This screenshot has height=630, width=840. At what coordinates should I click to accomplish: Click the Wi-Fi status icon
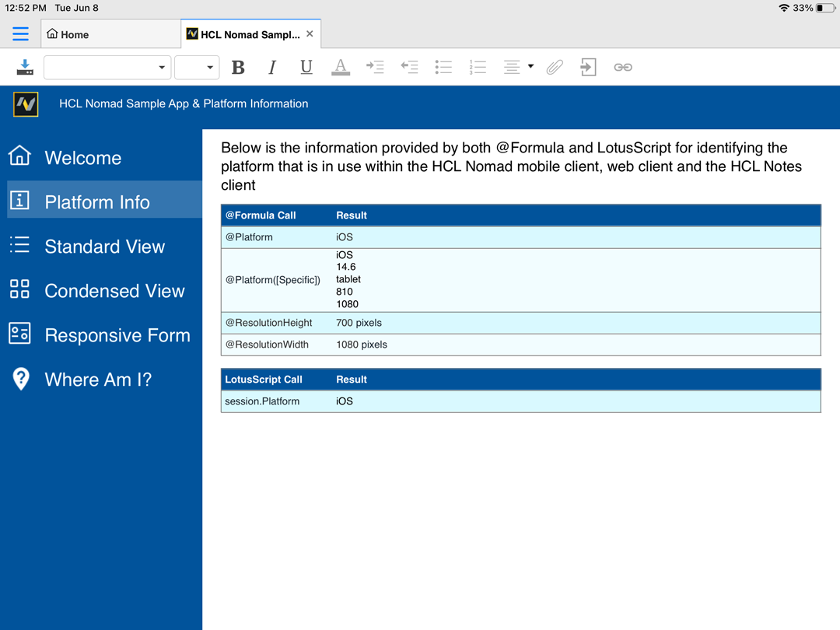pos(784,8)
